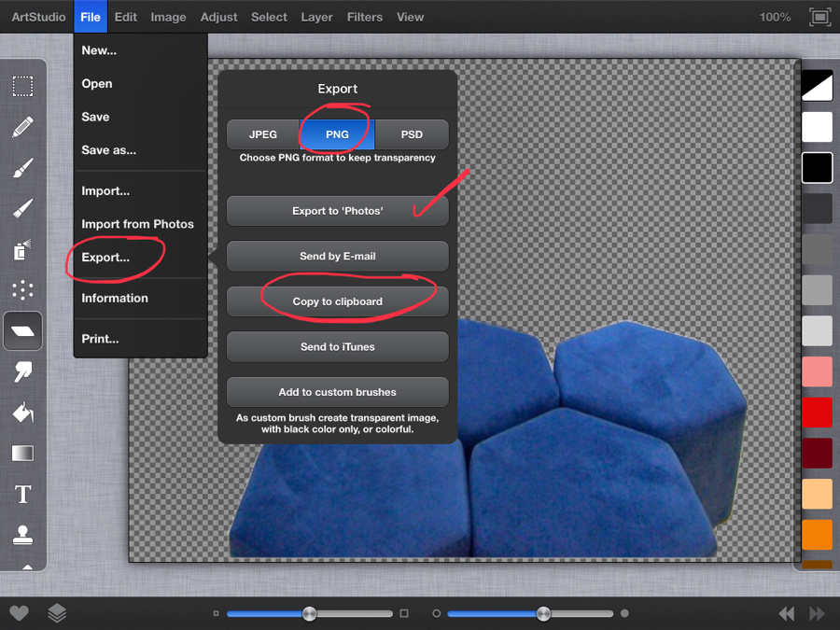Screen dimensions: 840x630
Task: Click the 100% zoom level indicator
Action: [775, 17]
